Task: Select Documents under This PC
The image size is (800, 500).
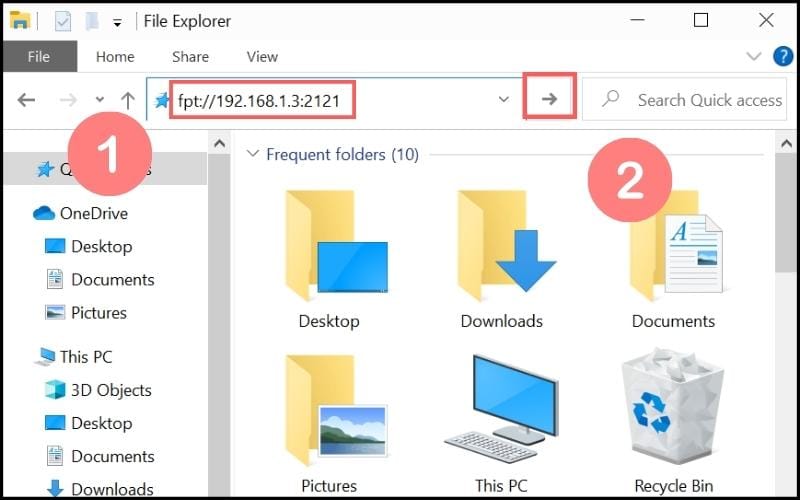Action: click(113, 456)
